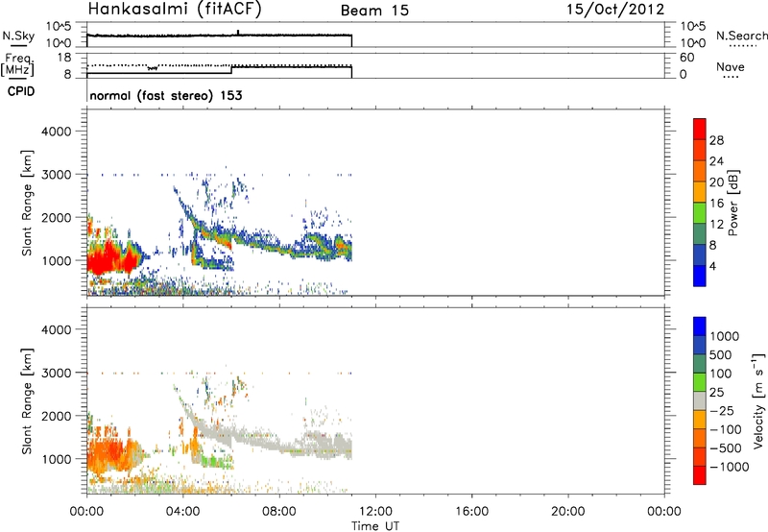Viewport: 768px width, 532px height.
Task: Click the 'Time UT' axis title
Action: point(375,526)
